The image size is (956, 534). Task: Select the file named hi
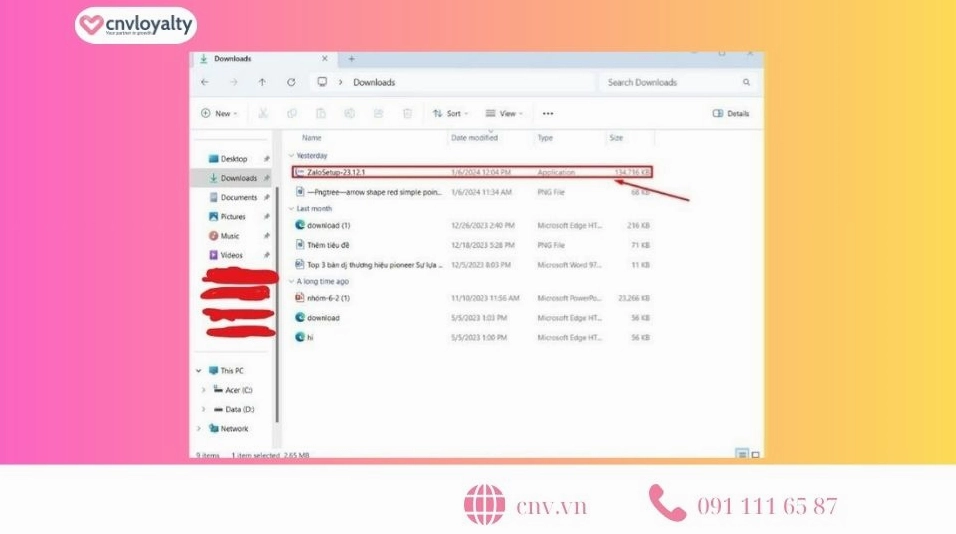(x=472, y=338)
